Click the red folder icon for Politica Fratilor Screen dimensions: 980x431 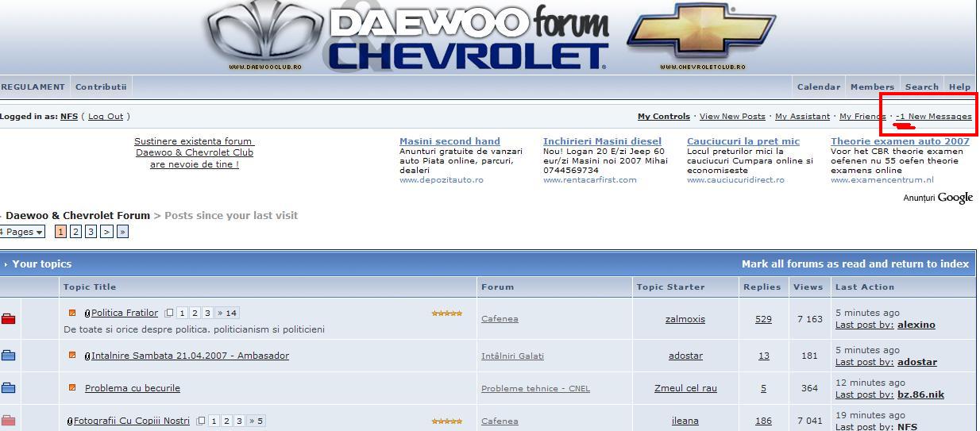click(x=8, y=319)
